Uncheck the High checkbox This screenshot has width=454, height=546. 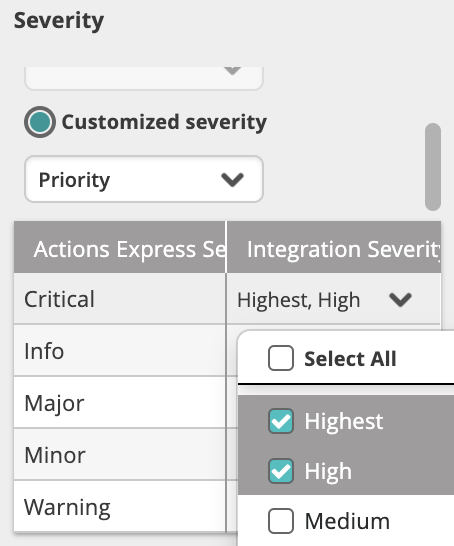pyautogui.click(x=281, y=471)
